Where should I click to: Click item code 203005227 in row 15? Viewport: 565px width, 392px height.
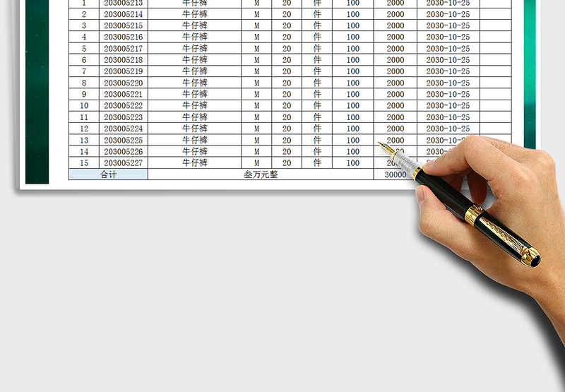pyautogui.click(x=123, y=163)
